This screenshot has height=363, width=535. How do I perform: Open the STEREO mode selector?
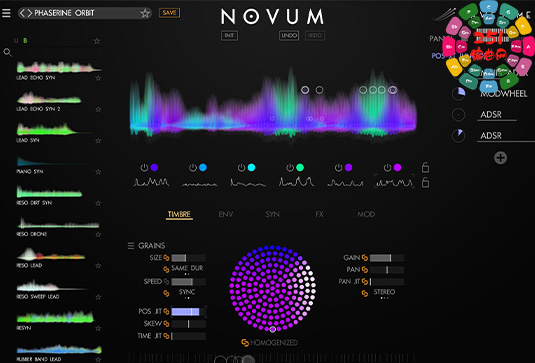point(384,293)
